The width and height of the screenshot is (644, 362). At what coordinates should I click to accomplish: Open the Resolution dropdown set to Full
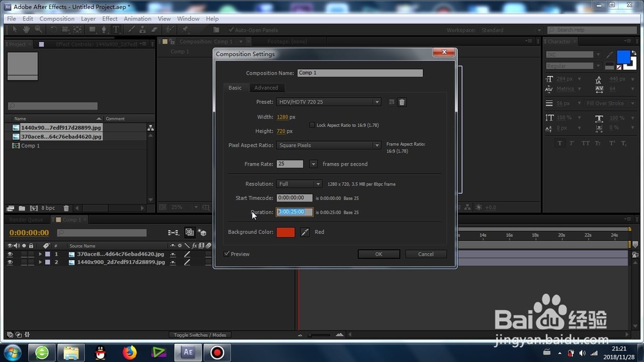[299, 184]
